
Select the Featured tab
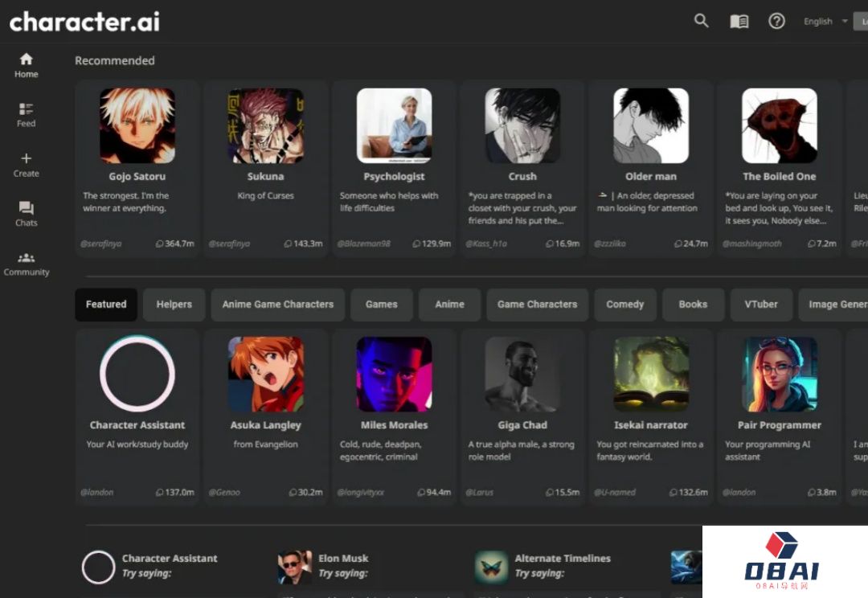click(106, 305)
